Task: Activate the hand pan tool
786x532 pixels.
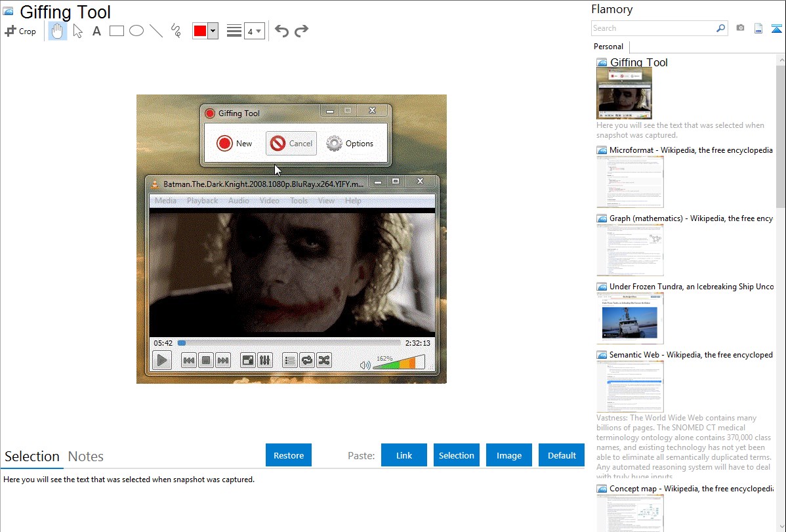Action: pos(57,31)
